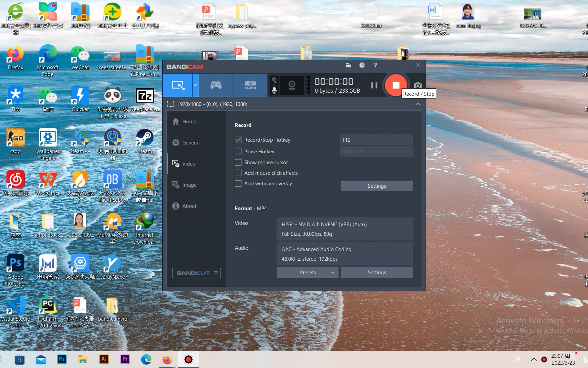Open Visual Studio Code desktop shortcut
The height and width of the screenshot is (368, 588).
tap(15, 312)
